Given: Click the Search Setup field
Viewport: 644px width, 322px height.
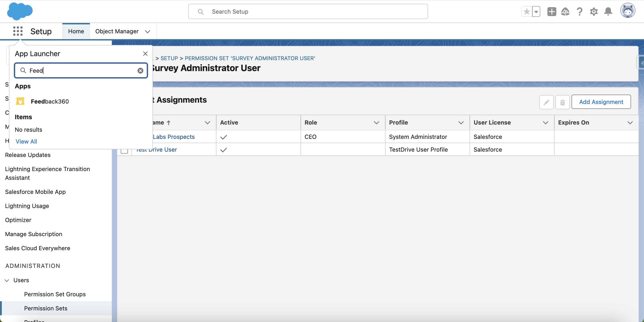Looking at the screenshot, I should [x=308, y=11].
